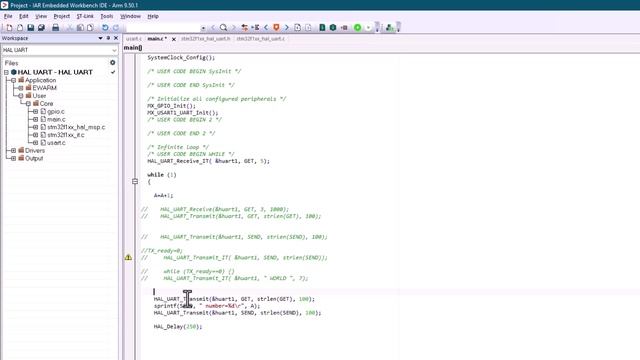
Task: Click the main() function navigation bar
Action: tap(133, 48)
